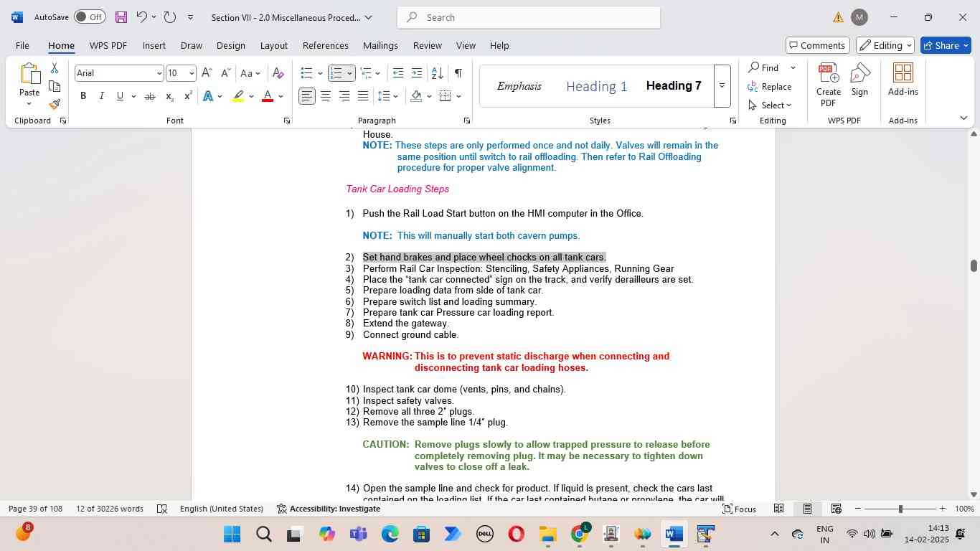The width and height of the screenshot is (980, 551).
Task: Click the Sort A-Z icon
Action: click(437, 73)
